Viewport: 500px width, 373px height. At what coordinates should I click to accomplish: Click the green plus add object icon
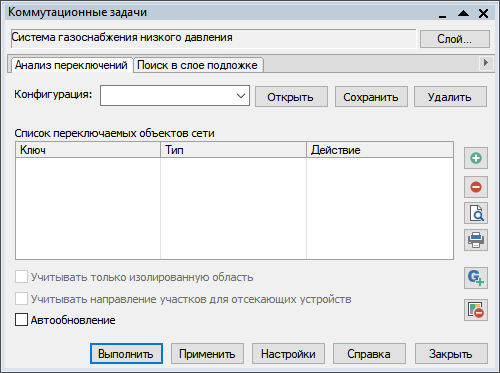(476, 158)
